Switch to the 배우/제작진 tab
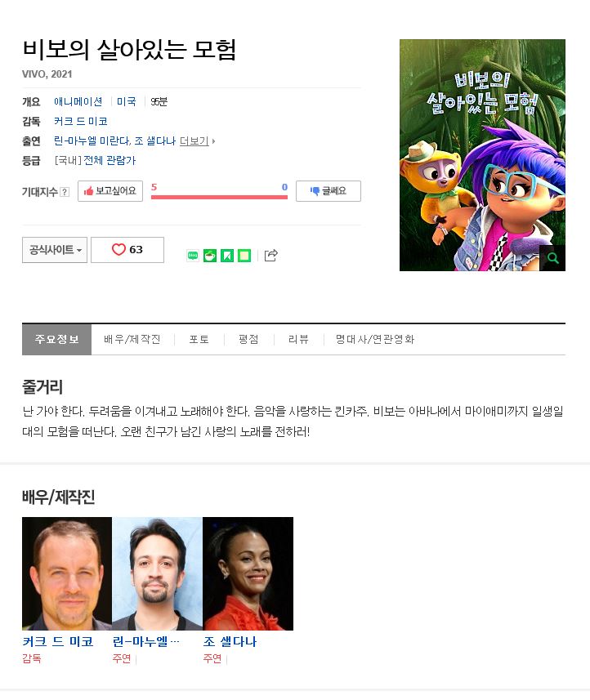 132,339
